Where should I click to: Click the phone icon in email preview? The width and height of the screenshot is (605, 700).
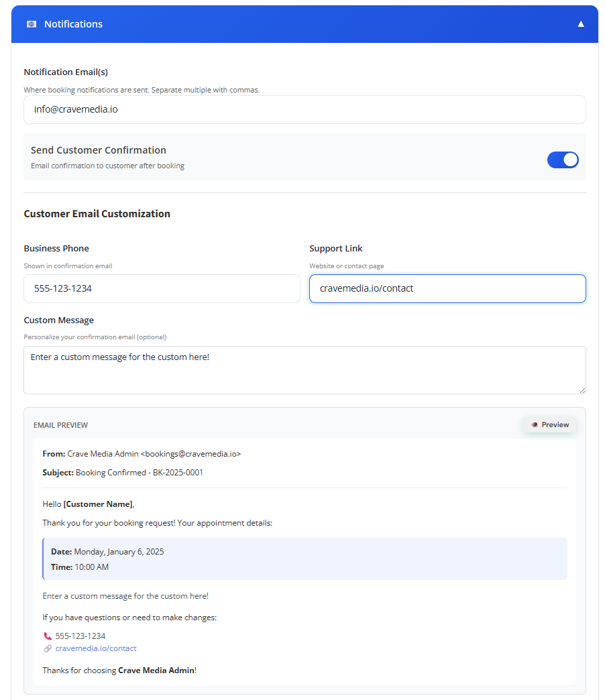click(48, 636)
